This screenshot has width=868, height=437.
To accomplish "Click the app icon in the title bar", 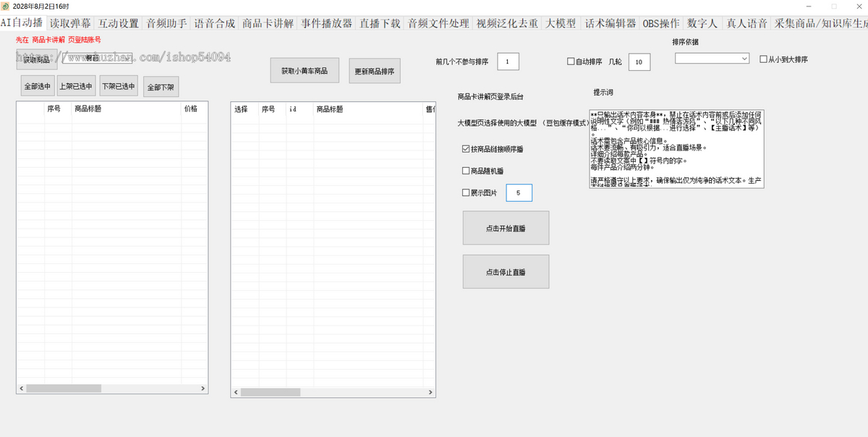I will click(6, 6).
